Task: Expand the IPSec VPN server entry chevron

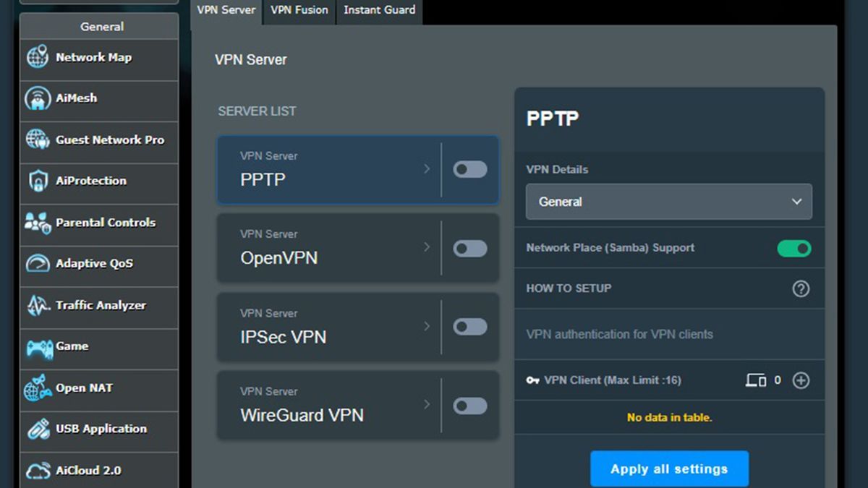Action: click(427, 326)
